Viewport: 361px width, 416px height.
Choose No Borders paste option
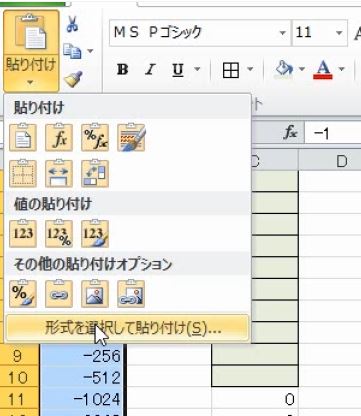click(23, 173)
